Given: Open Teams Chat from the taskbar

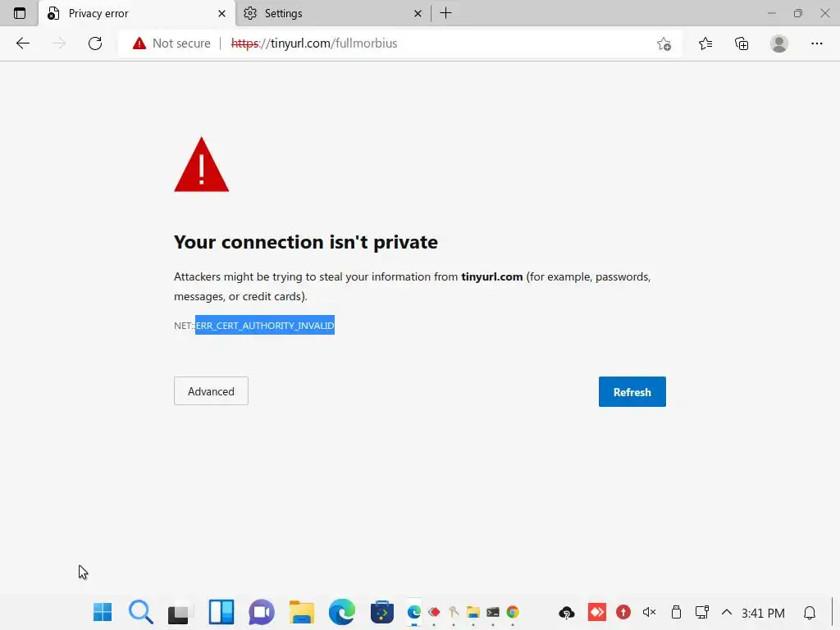Looking at the screenshot, I should 262,612.
